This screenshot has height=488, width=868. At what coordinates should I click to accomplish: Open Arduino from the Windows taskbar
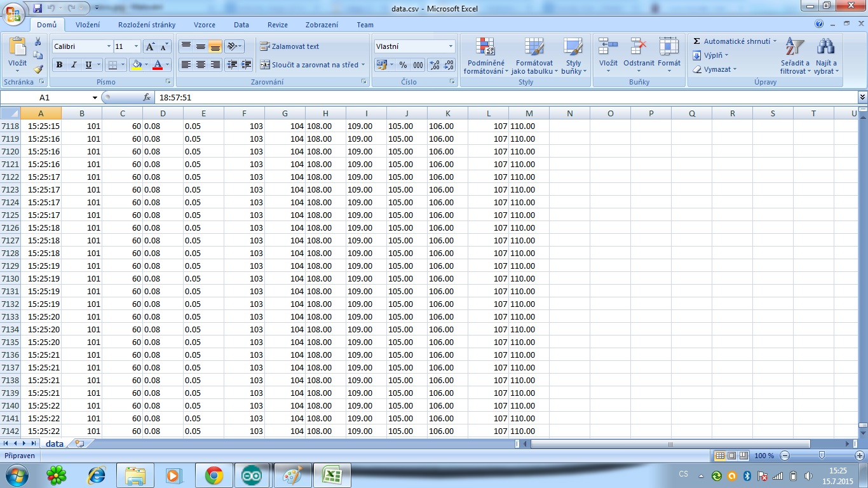250,475
